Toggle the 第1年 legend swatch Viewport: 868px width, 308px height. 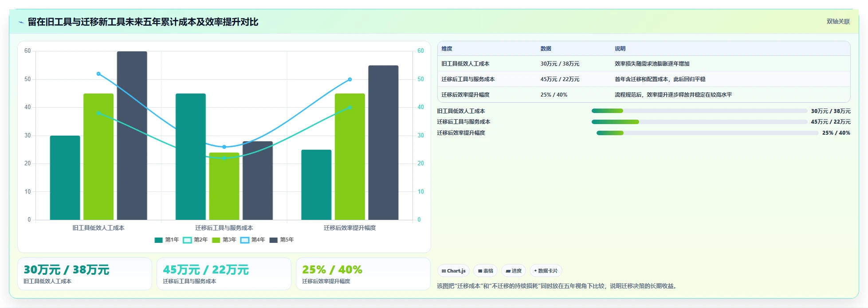coord(158,240)
